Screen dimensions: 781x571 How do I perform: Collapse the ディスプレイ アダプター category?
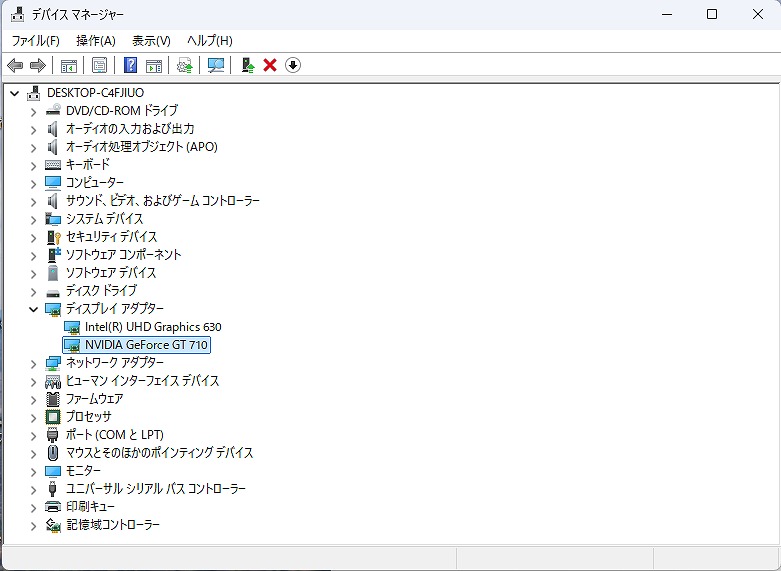click(x=33, y=309)
